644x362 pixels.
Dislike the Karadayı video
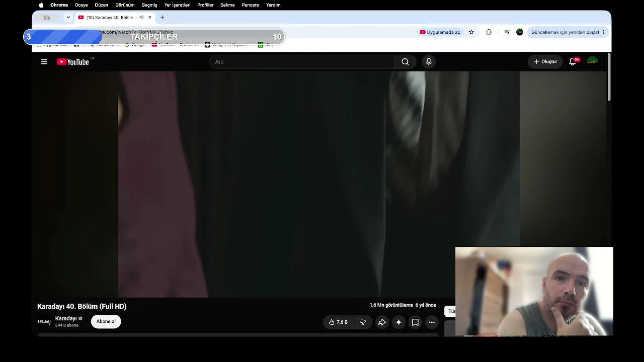click(x=363, y=322)
